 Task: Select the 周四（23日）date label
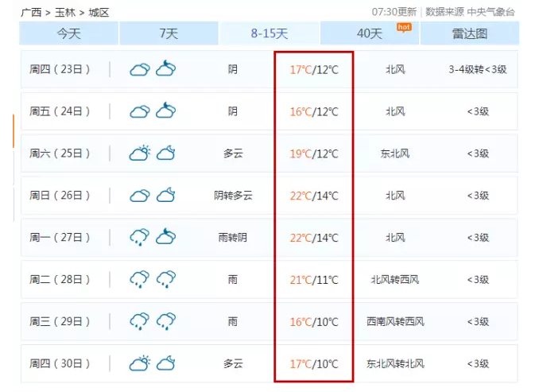tap(60, 69)
